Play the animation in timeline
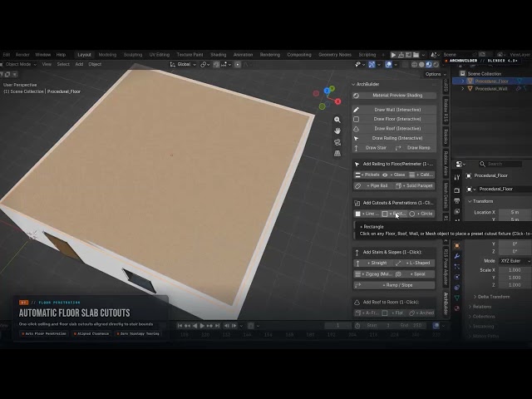This screenshot has width=532, height=399. click(202, 326)
